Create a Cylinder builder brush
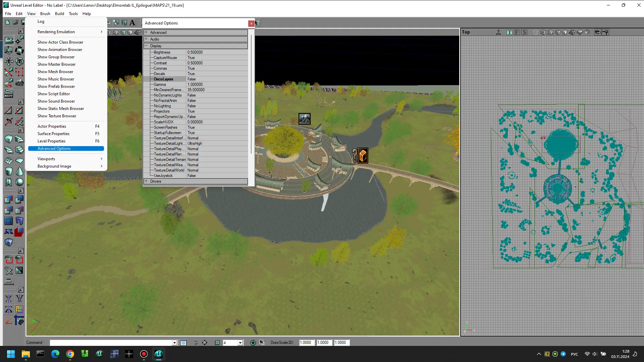This screenshot has width=644, height=362. point(9,171)
